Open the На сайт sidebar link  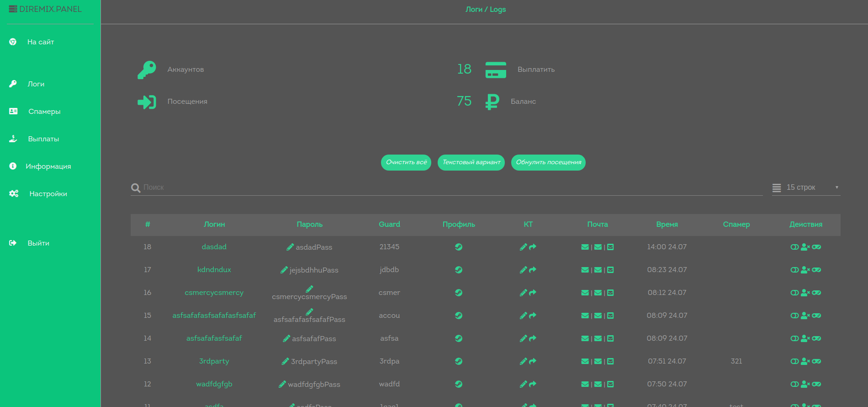click(41, 42)
